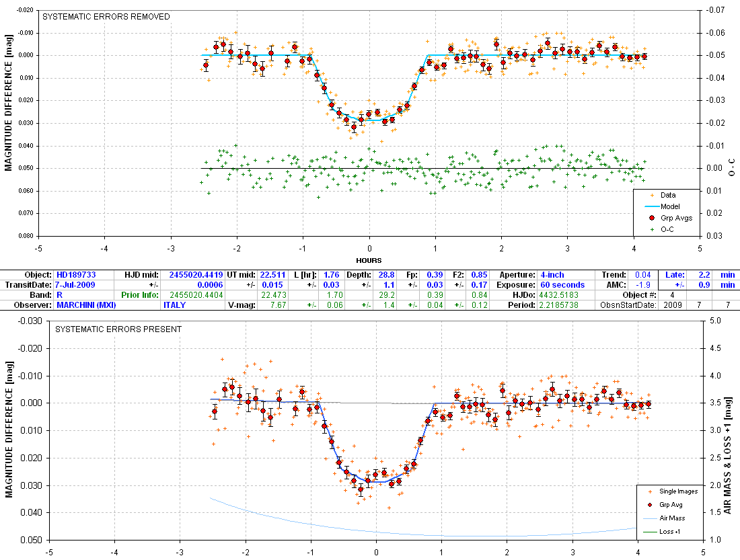740x560 pixels.
Task: Click the prior UT value 22.473
Action: [274, 295]
